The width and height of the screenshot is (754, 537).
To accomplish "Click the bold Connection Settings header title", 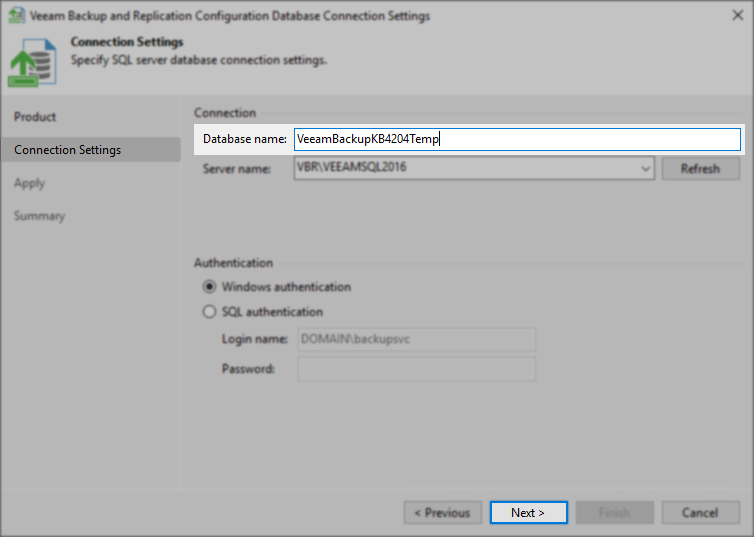I will (x=127, y=42).
